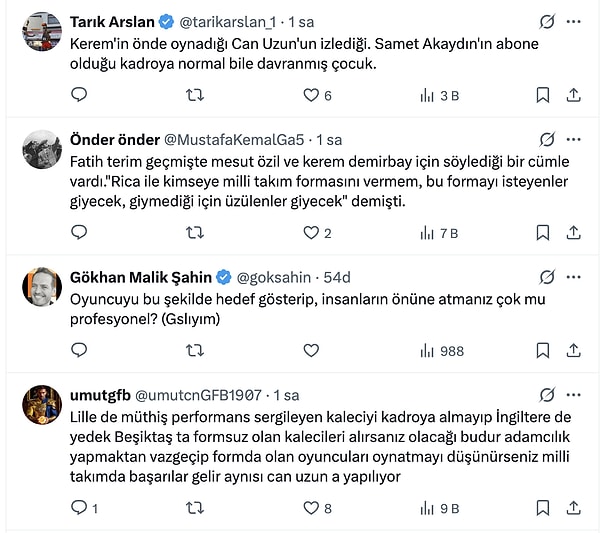Like Tarık Arslan's tweet
The width and height of the screenshot is (600, 533).
(311, 95)
